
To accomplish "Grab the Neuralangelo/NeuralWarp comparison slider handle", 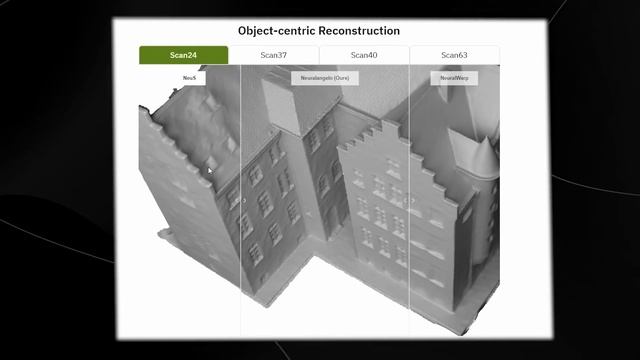I will 409,200.
